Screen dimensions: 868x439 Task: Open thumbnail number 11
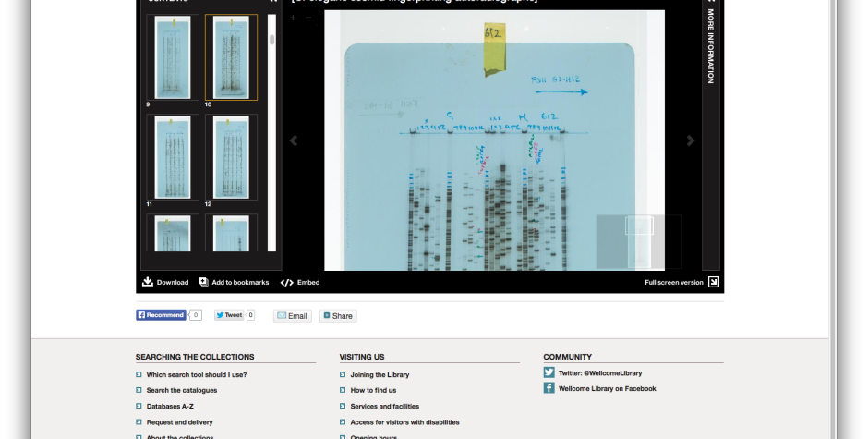(173, 157)
